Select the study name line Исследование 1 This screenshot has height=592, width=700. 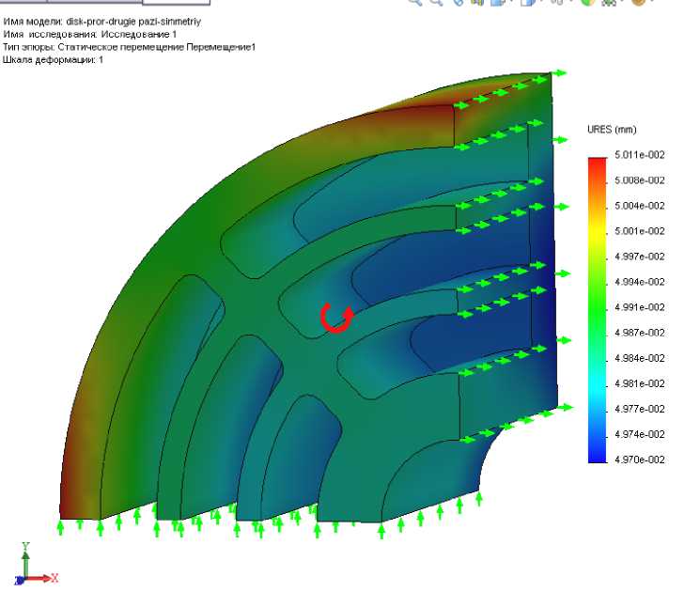[x=89, y=33]
